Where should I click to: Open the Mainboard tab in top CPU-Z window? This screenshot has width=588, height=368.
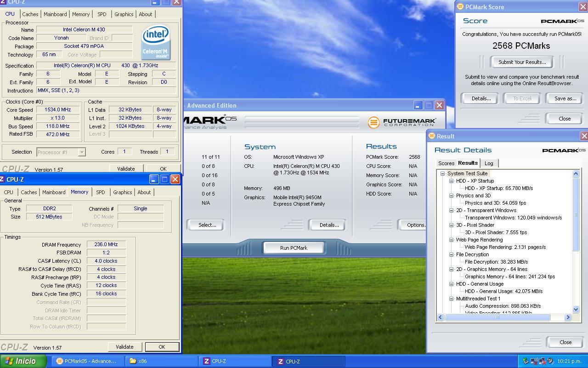(x=55, y=14)
